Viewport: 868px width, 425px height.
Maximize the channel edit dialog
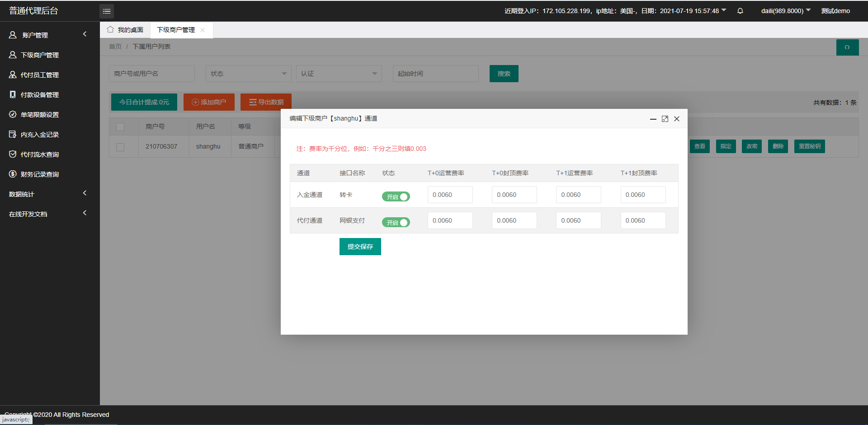point(665,119)
